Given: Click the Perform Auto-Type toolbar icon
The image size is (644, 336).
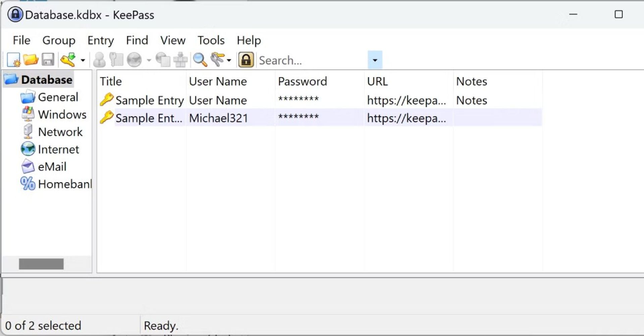Looking at the screenshot, I should (x=180, y=60).
